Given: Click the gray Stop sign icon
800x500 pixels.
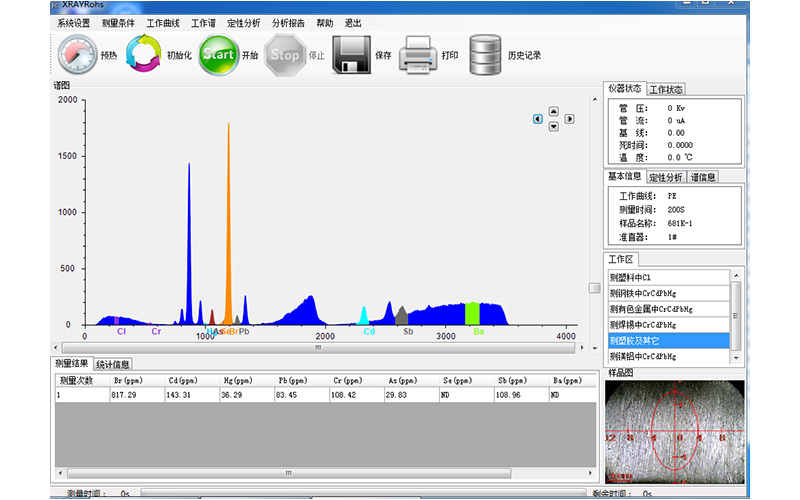Looking at the screenshot, I should [285, 55].
